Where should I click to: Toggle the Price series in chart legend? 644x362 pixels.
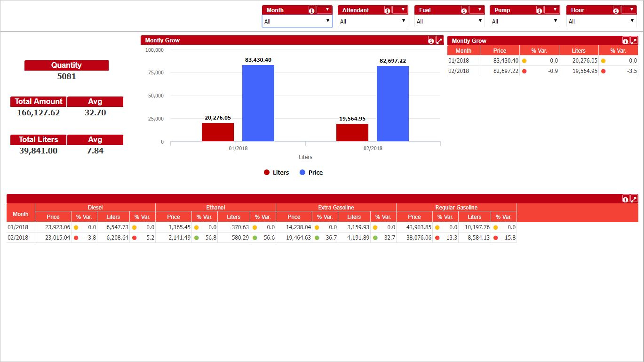point(311,173)
